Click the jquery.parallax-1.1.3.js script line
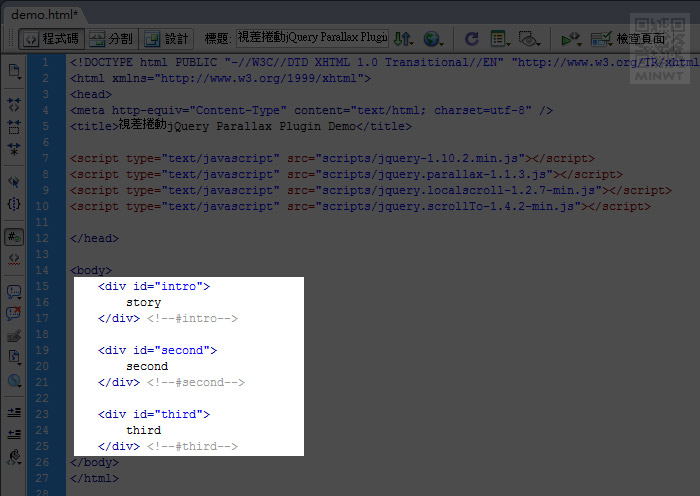The height and width of the screenshot is (496, 700). [346, 175]
